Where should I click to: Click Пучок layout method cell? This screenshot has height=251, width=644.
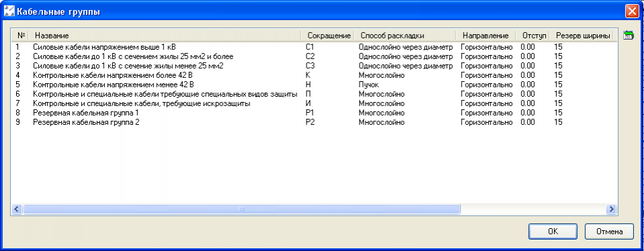368,85
